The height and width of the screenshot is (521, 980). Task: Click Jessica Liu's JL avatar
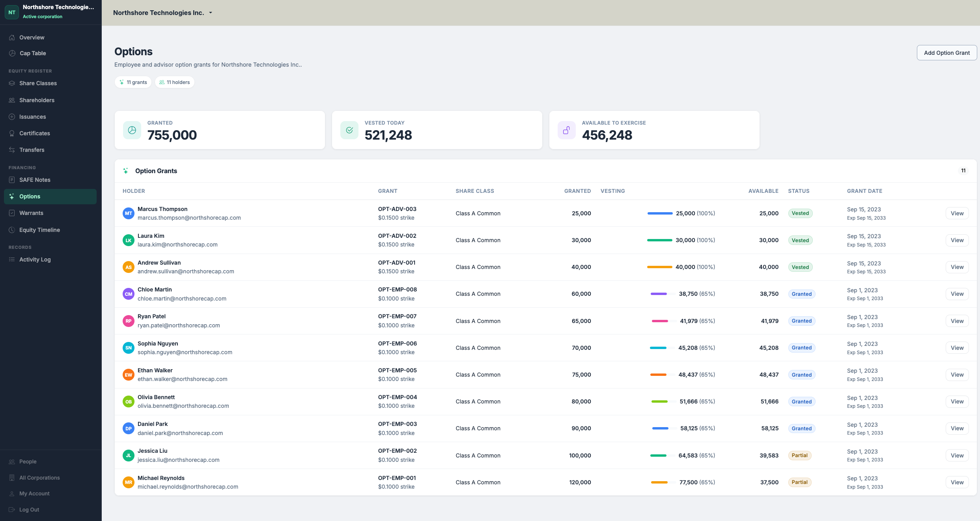coord(129,456)
